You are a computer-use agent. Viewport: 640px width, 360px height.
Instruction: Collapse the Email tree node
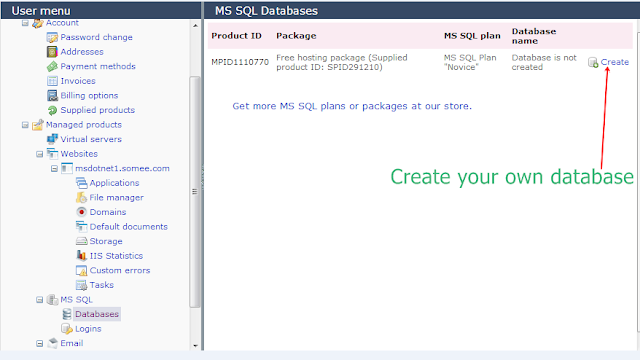[x=40, y=344]
